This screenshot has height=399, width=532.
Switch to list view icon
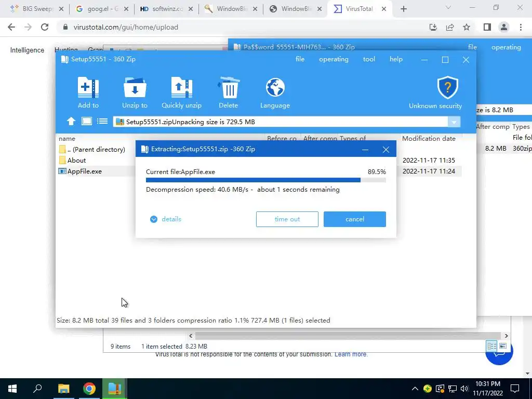point(102,121)
